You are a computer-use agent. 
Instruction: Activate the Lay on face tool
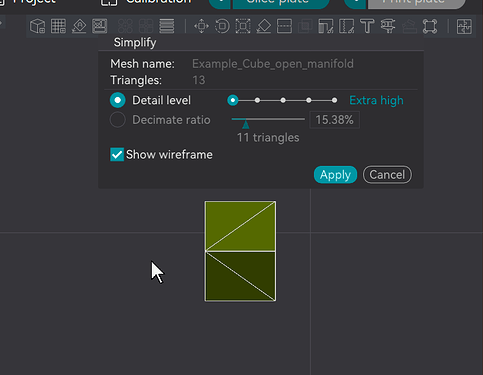tap(264, 26)
